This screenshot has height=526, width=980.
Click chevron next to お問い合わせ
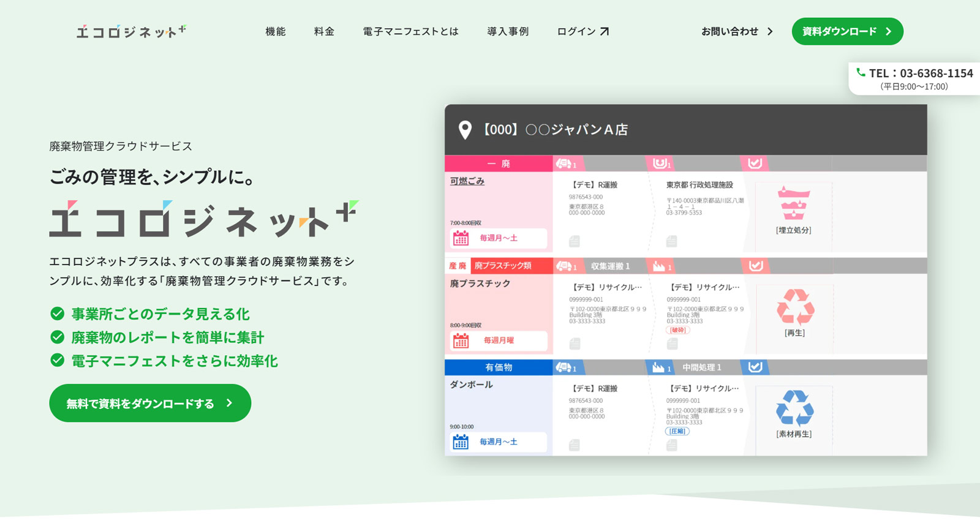point(770,31)
